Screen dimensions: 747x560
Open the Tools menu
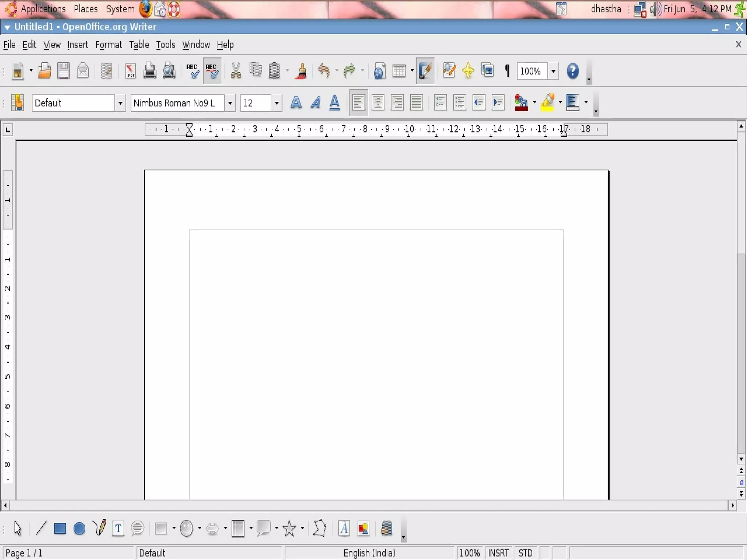pos(166,45)
